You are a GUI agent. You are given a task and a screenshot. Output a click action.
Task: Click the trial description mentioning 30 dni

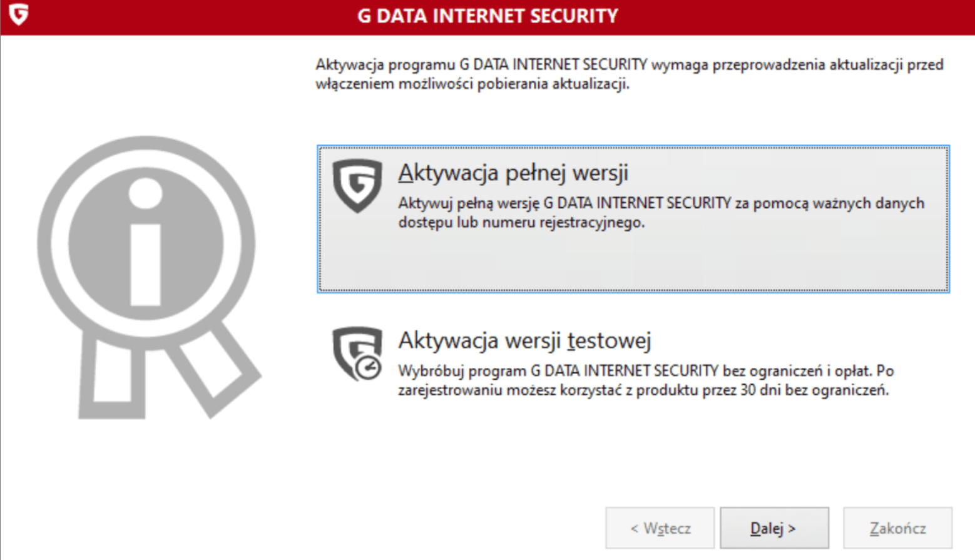[x=643, y=390]
